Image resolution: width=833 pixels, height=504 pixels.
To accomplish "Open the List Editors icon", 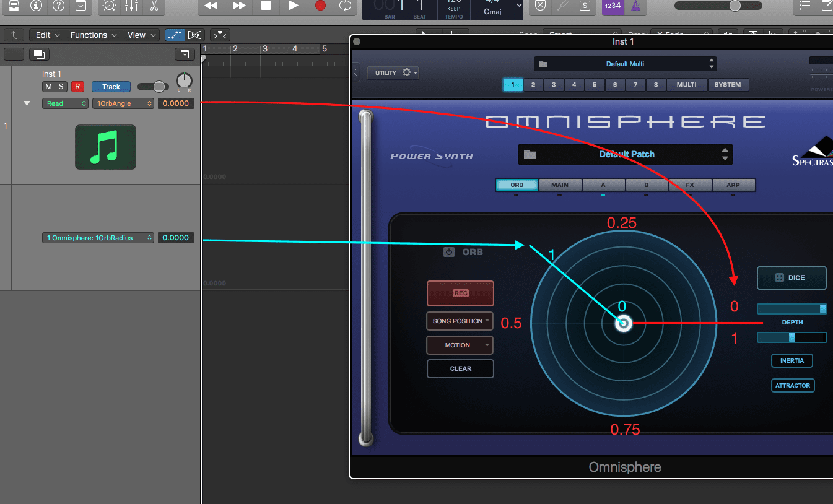I will coord(805,6).
